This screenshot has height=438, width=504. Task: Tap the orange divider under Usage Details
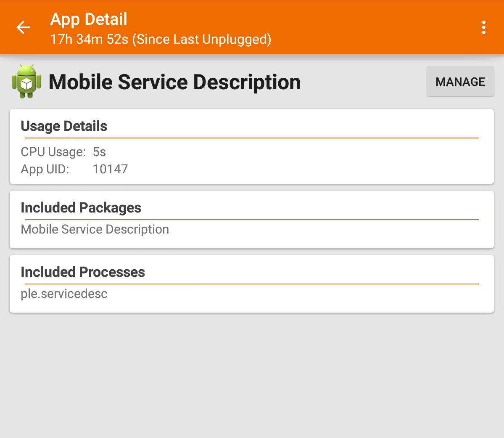point(251,138)
